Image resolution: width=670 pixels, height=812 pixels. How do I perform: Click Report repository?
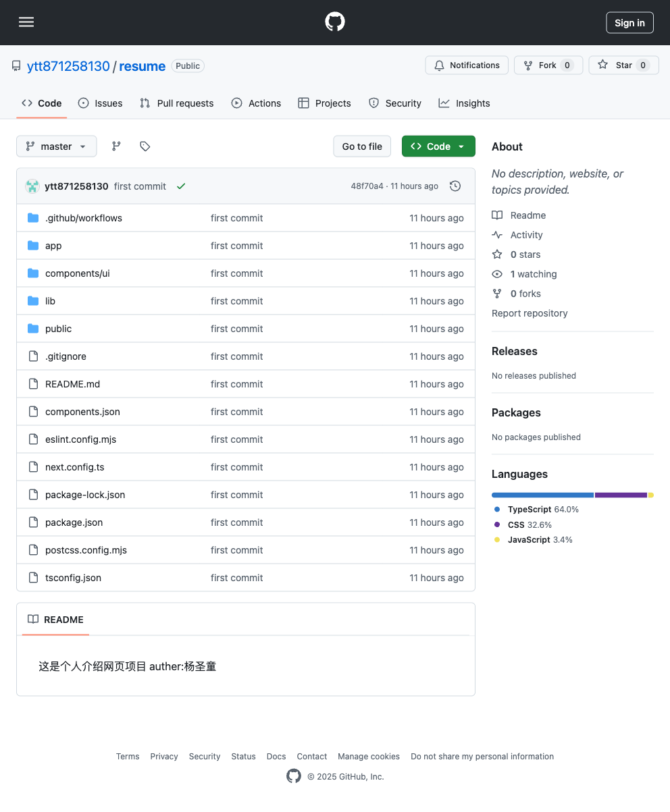point(530,313)
